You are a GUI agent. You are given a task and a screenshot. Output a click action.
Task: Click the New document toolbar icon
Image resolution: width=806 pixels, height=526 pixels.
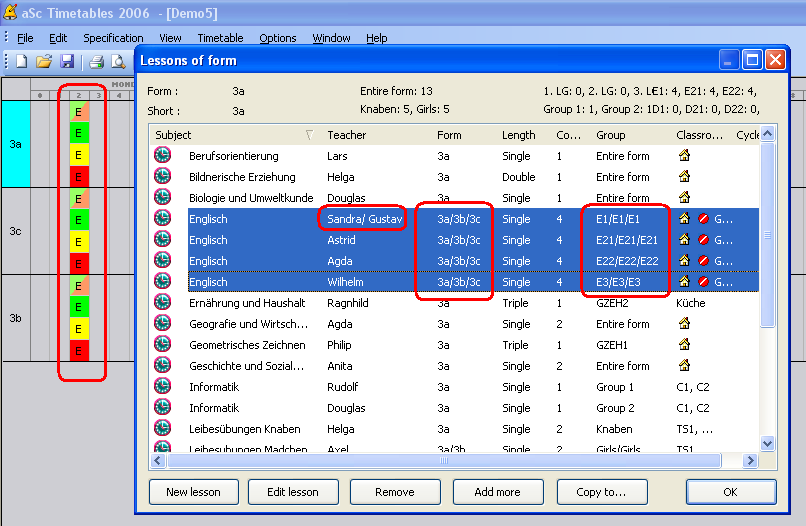tap(21, 62)
